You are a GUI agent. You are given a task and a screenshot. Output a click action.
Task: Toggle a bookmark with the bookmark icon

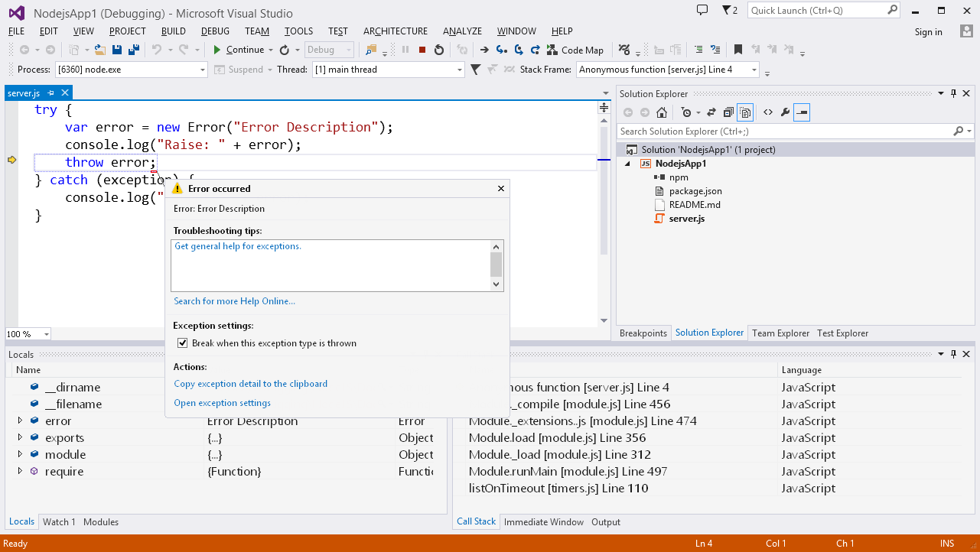pos(737,50)
